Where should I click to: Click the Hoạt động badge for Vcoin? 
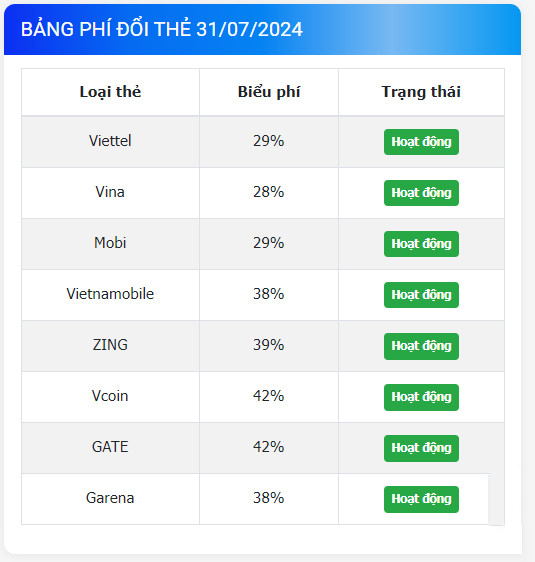pyautogui.click(x=421, y=397)
